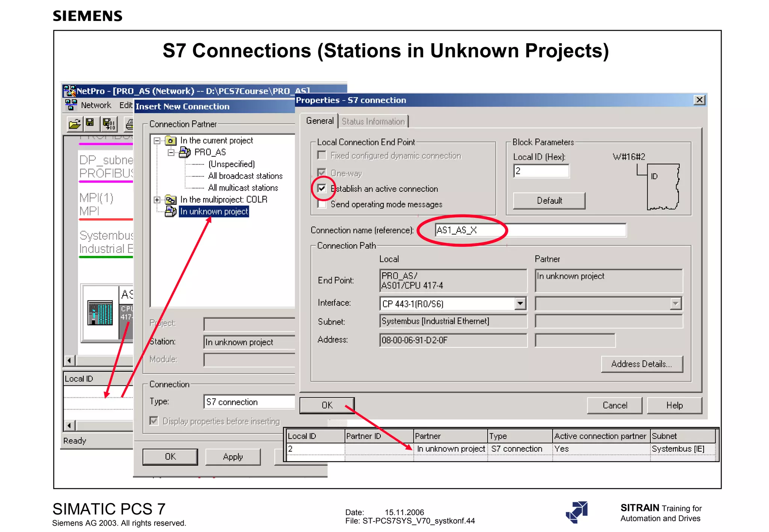This screenshot has width=769, height=532.
Task: Click the 'Type' column header
Action: tap(520, 436)
